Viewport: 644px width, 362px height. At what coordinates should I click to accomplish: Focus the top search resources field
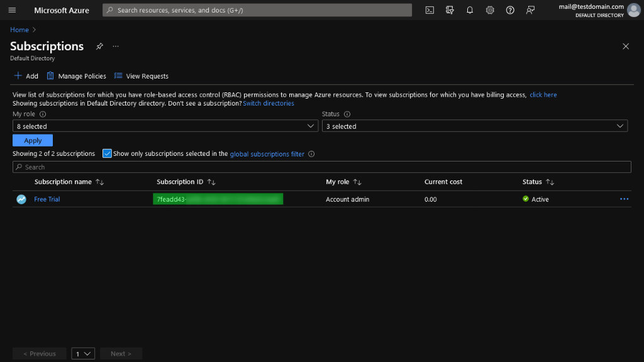tap(257, 10)
